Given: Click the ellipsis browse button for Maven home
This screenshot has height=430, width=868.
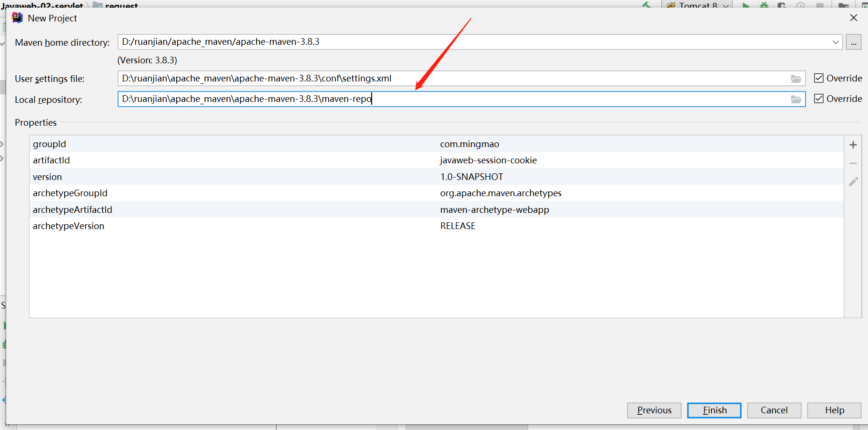Looking at the screenshot, I should pos(853,42).
